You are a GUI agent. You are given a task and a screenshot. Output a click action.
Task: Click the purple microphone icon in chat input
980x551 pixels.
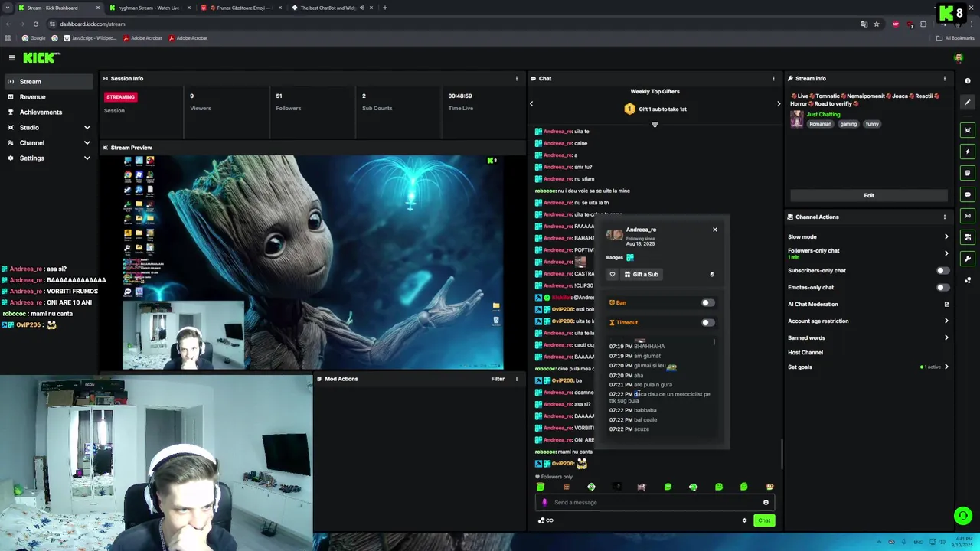tap(544, 503)
